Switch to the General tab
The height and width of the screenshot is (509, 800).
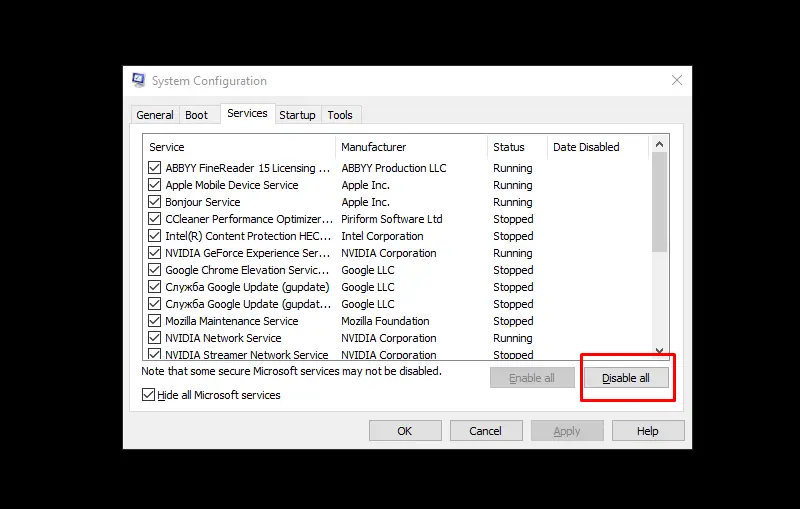155,115
